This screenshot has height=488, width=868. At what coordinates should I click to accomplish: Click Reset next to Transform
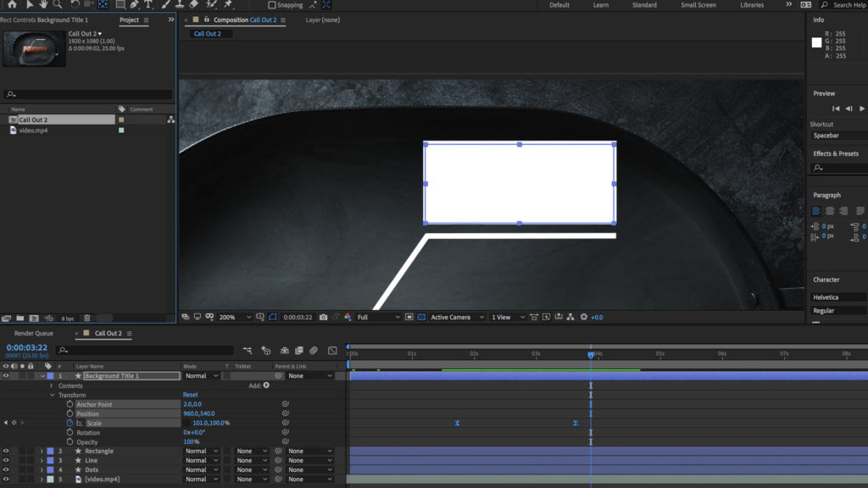(x=190, y=395)
